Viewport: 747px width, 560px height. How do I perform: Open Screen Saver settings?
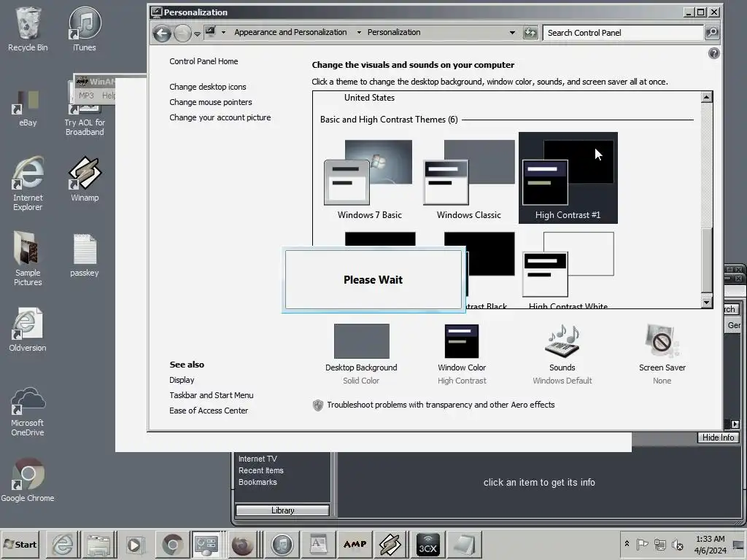click(662, 354)
